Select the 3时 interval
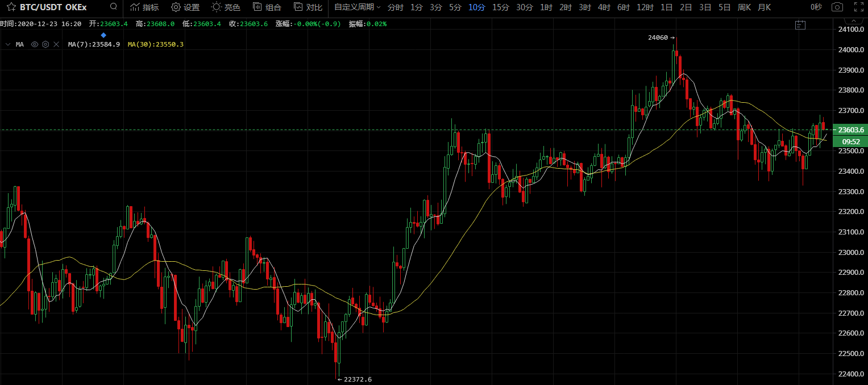868x385 pixels. [585, 7]
